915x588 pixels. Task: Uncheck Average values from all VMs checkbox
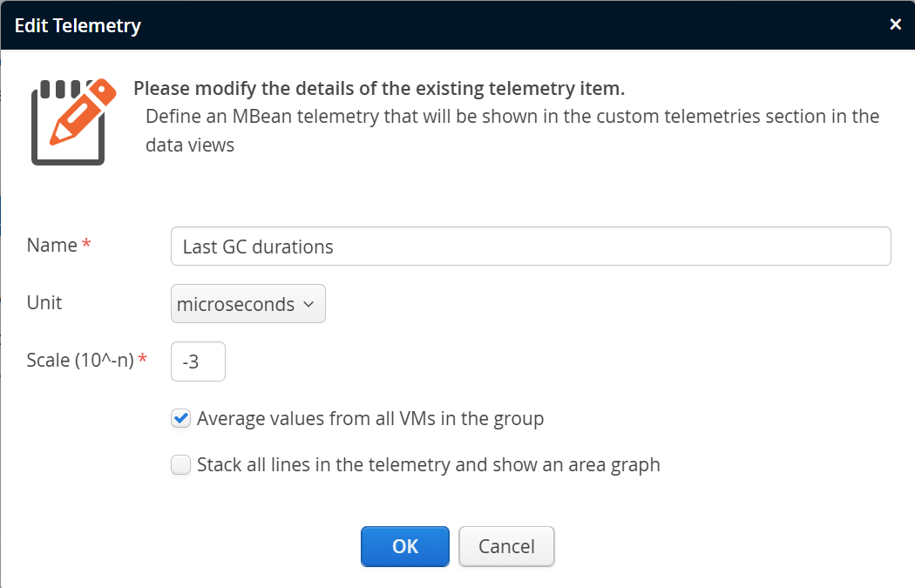pyautogui.click(x=180, y=419)
